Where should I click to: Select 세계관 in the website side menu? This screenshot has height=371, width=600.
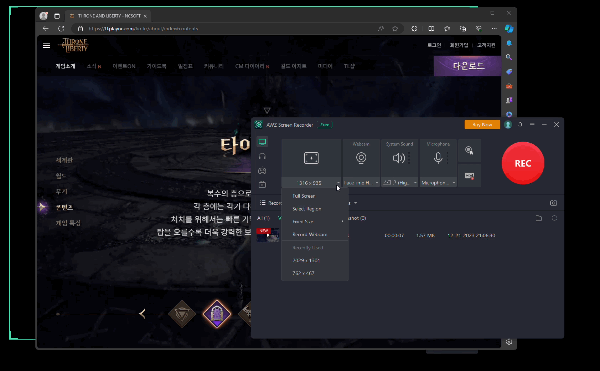tap(64, 160)
